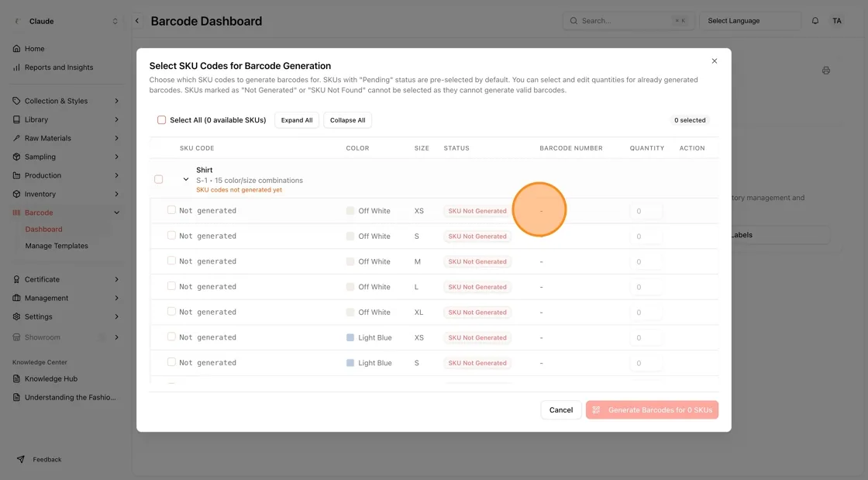Open the Select Language dropdown

pyautogui.click(x=750, y=21)
